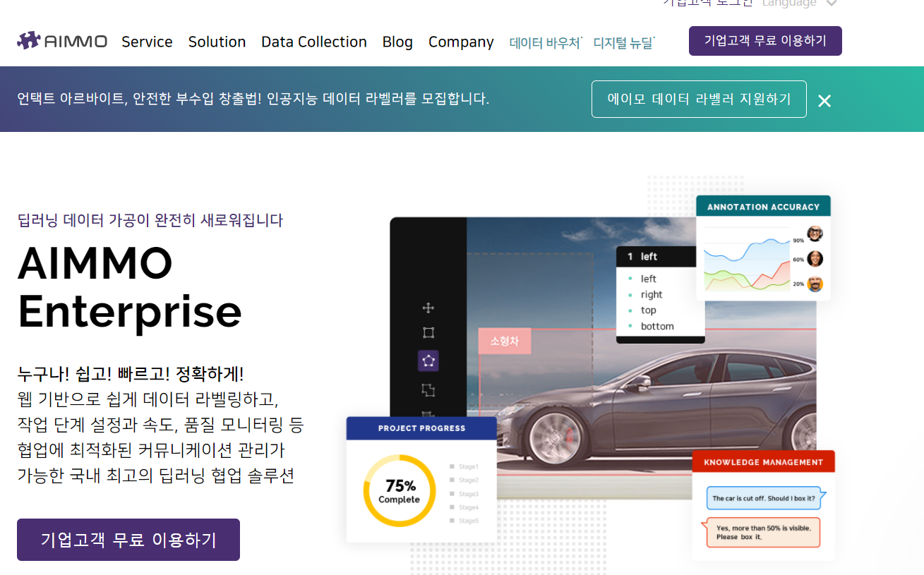The image size is (924, 575).
Task: Close the labeler recruitment banner
Action: 824,101
